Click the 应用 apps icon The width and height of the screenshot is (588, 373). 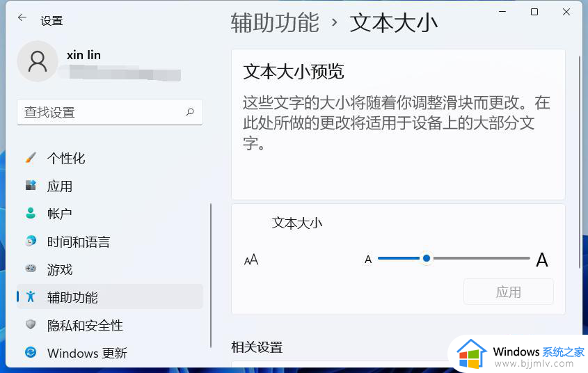(31, 185)
